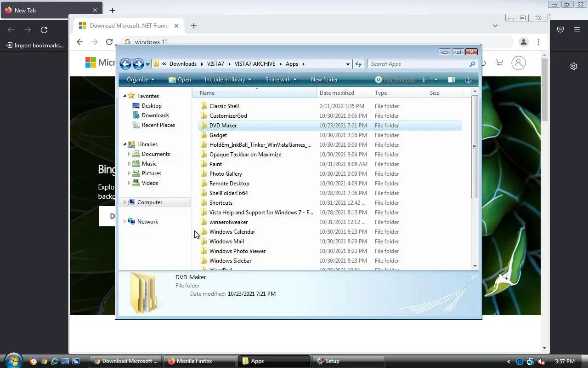
Task: Sort by the Type column header
Action: tap(399, 93)
